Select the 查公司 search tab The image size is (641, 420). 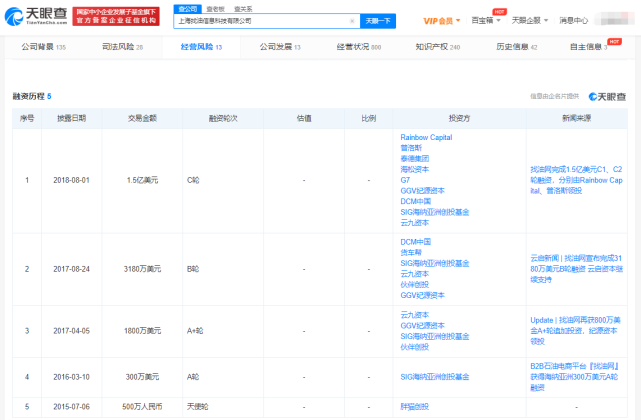(187, 9)
